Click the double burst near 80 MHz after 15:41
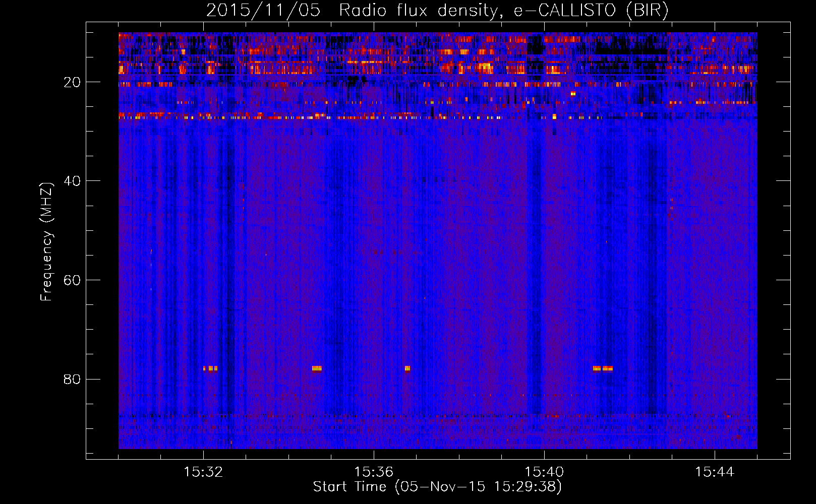This screenshot has height=504, width=816. tap(603, 368)
